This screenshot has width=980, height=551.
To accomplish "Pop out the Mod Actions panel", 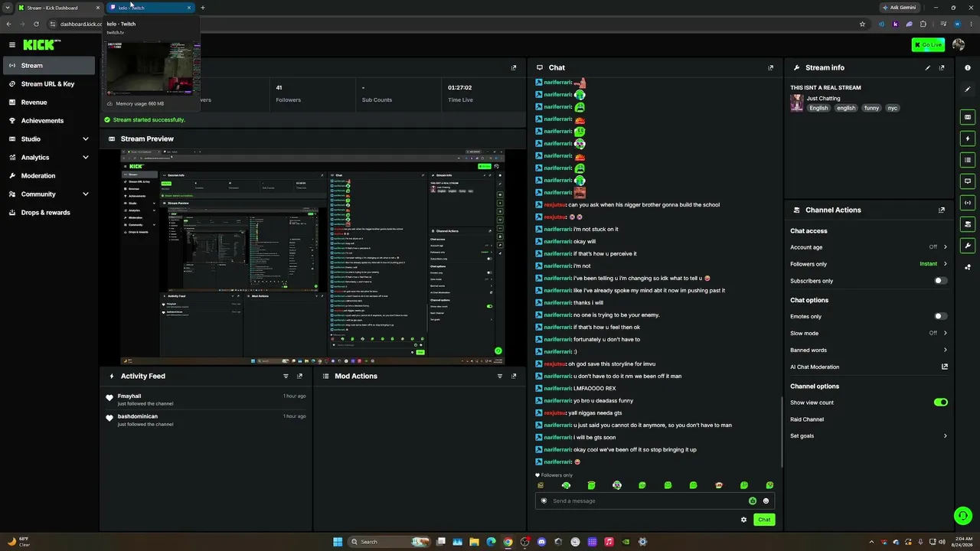I will pos(514,376).
